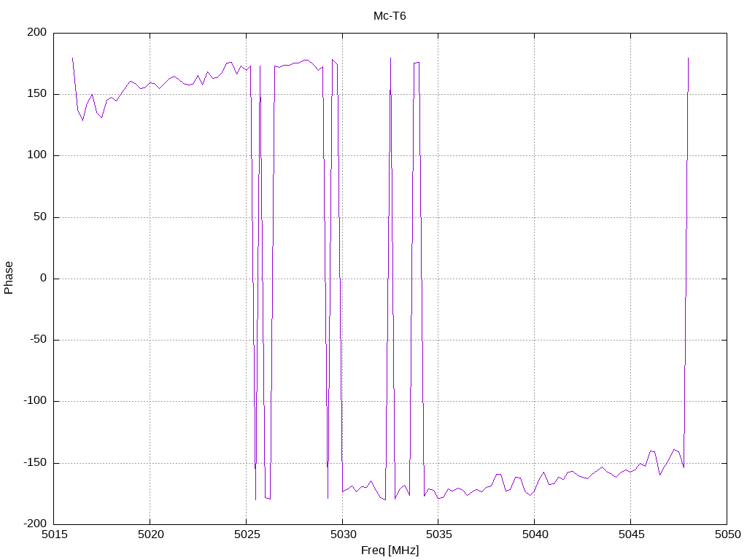Screen dimensions: 747x560
Task: Click x-axis tick label 5020
Action: pyautogui.click(x=150, y=534)
